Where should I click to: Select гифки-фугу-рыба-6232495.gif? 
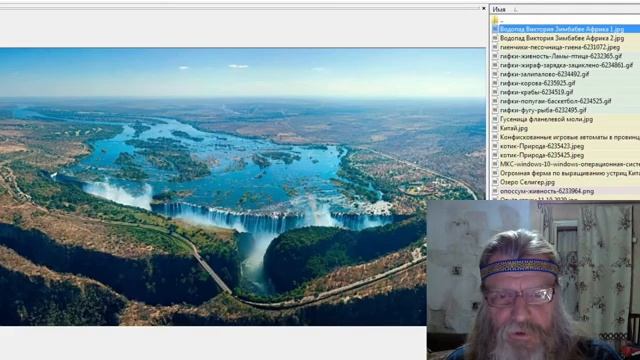pyautogui.click(x=543, y=110)
